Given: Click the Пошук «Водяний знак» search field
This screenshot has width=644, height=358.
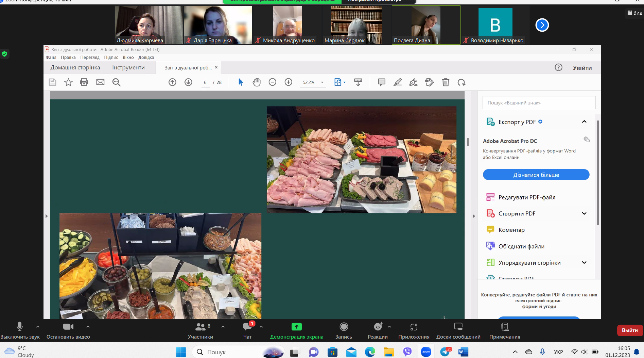Looking at the screenshot, I should [x=539, y=102].
